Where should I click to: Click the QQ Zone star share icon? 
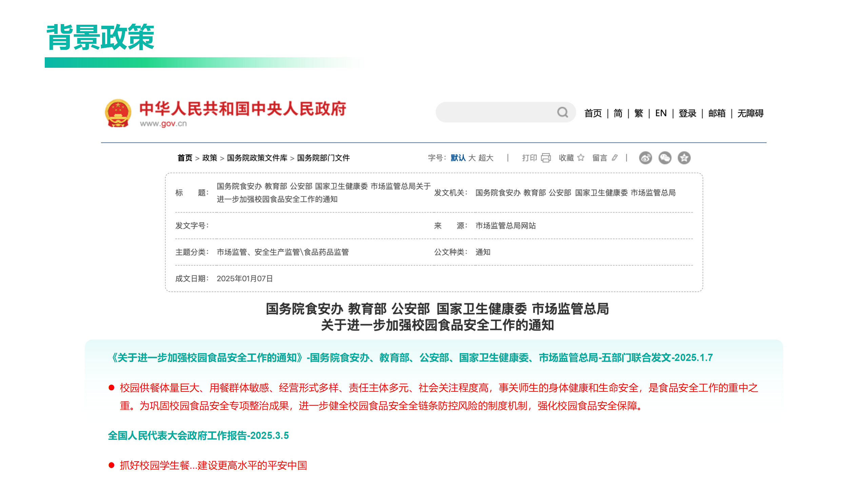click(x=684, y=158)
